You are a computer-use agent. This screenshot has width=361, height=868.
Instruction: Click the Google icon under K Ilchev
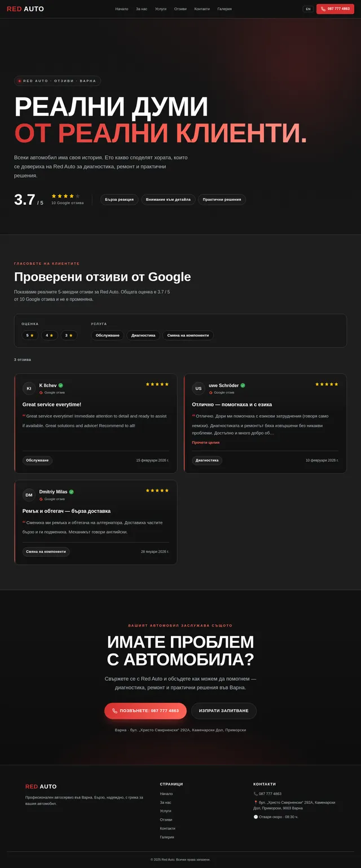click(41, 393)
